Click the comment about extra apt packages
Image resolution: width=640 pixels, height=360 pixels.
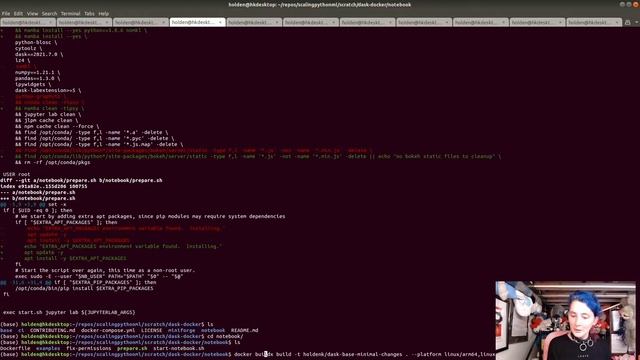(x=150, y=216)
